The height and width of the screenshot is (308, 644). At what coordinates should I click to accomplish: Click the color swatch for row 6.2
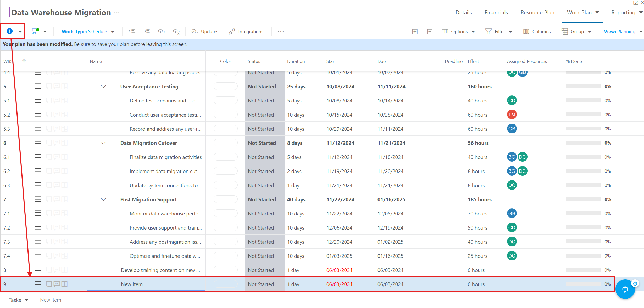[x=225, y=171]
